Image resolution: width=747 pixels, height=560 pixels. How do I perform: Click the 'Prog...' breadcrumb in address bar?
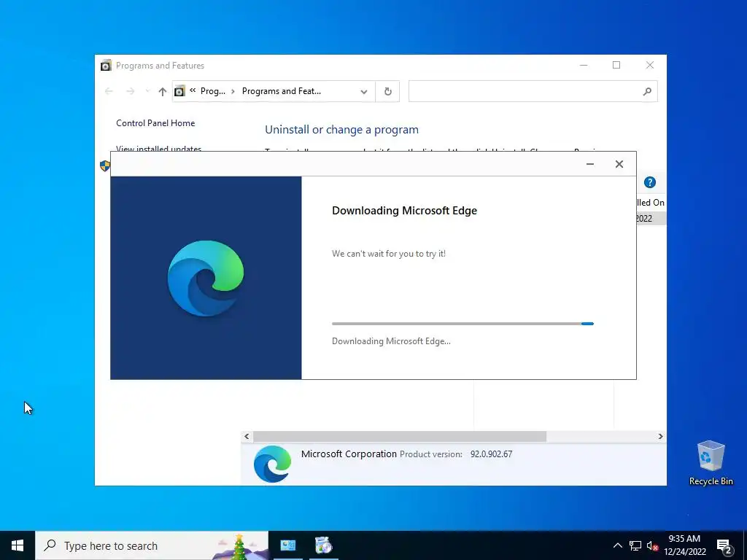point(212,91)
